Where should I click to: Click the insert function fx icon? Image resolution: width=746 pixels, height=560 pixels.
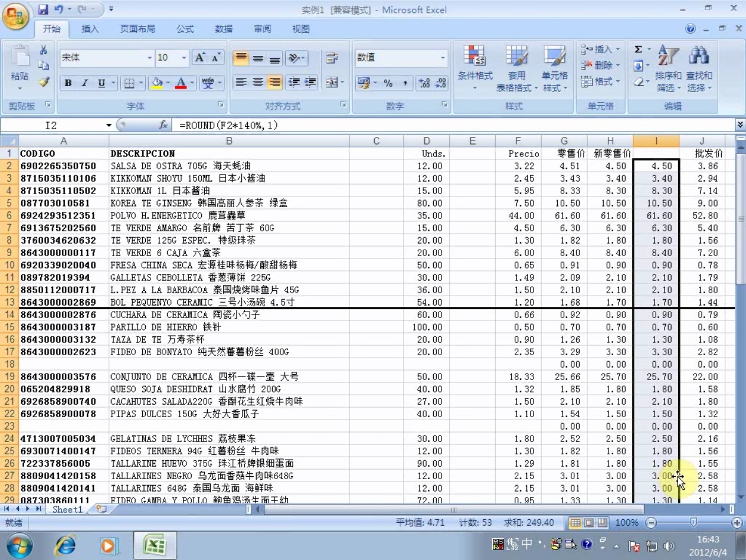(163, 125)
